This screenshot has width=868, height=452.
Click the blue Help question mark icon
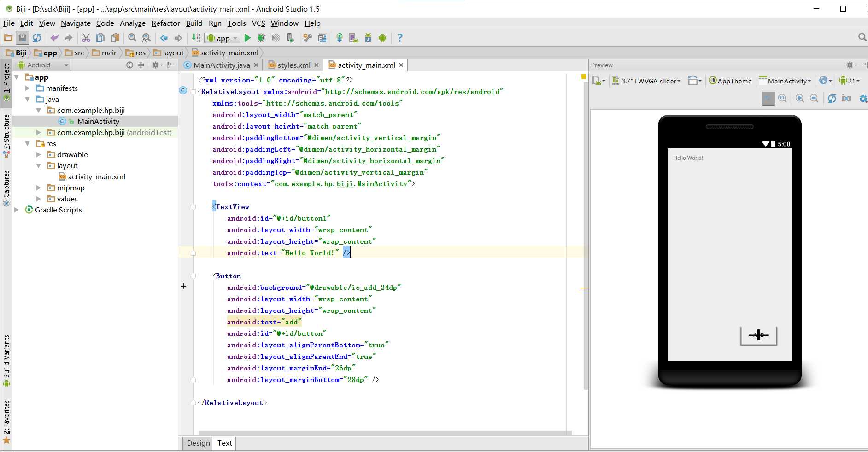400,38
